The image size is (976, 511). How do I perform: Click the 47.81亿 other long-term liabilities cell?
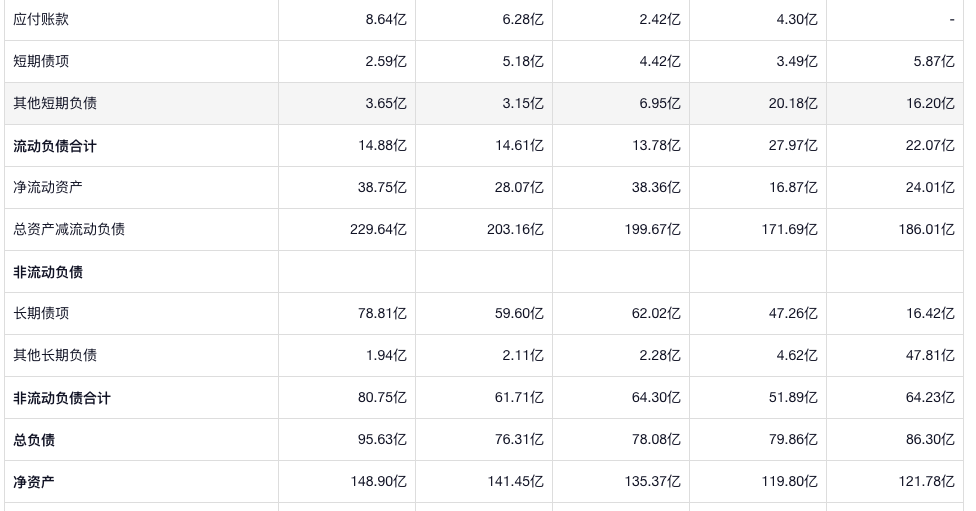[x=930, y=355]
